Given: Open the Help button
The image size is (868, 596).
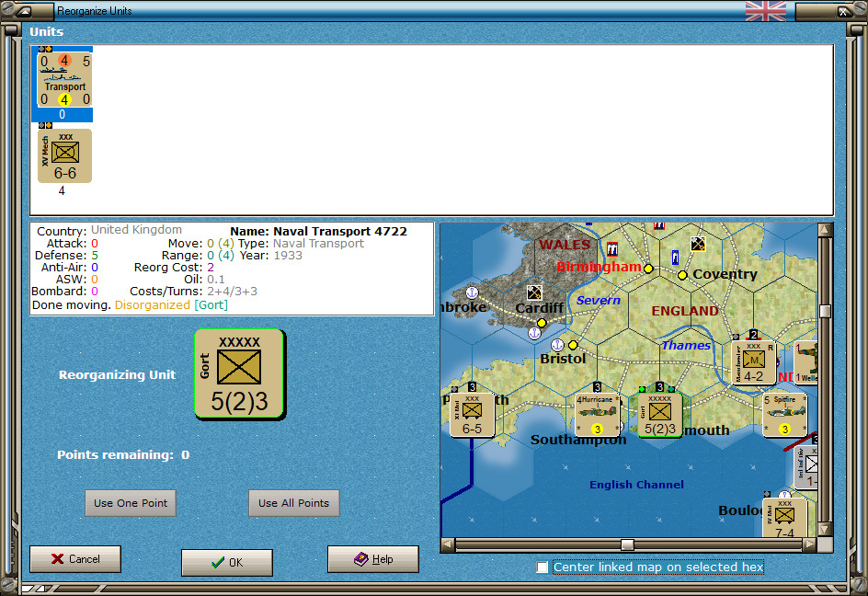Looking at the screenshot, I should pyautogui.click(x=373, y=559).
